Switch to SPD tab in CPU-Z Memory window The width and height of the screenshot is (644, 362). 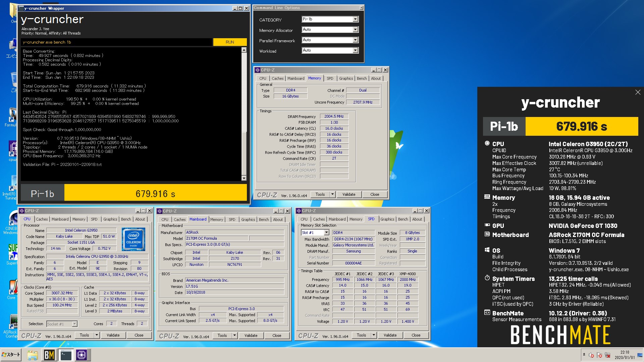click(x=330, y=78)
